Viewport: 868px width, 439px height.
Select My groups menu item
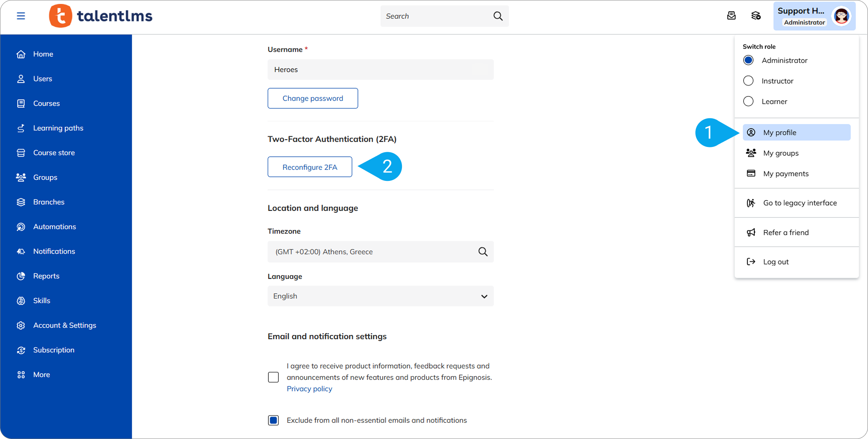pos(781,153)
